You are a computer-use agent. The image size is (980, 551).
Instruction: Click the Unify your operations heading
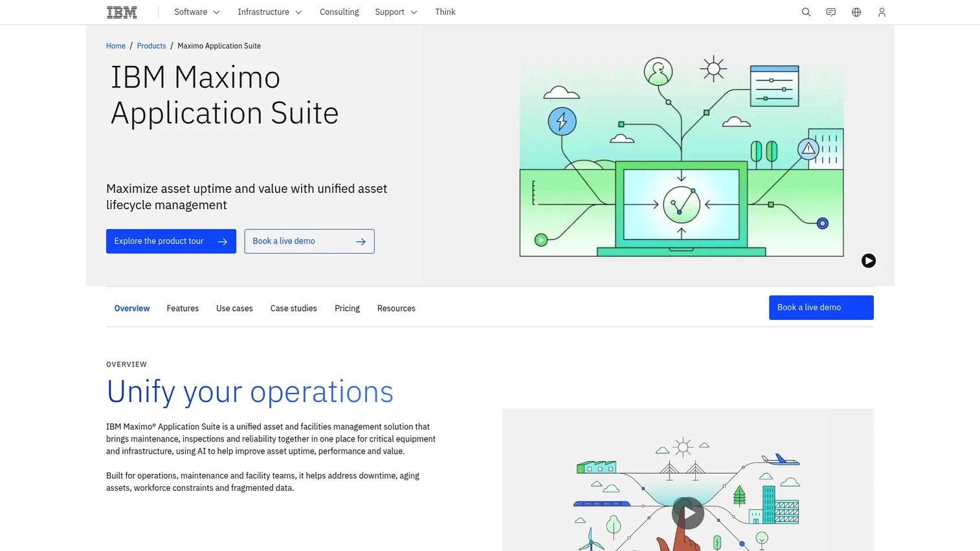click(250, 392)
